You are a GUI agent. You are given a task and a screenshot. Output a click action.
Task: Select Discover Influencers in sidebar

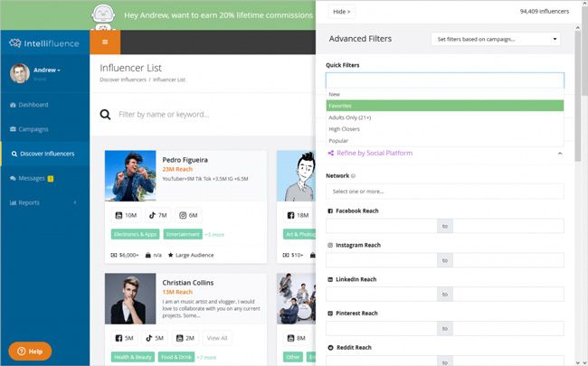click(45, 154)
